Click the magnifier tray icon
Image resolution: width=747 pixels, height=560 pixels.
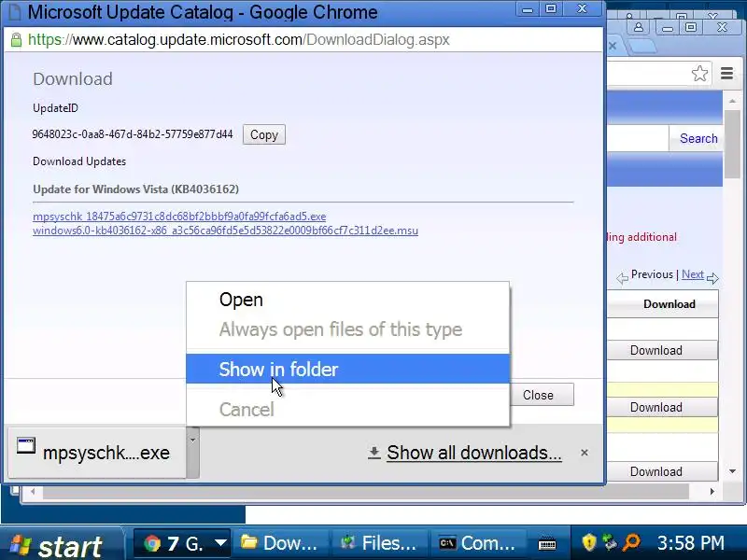[x=632, y=542]
